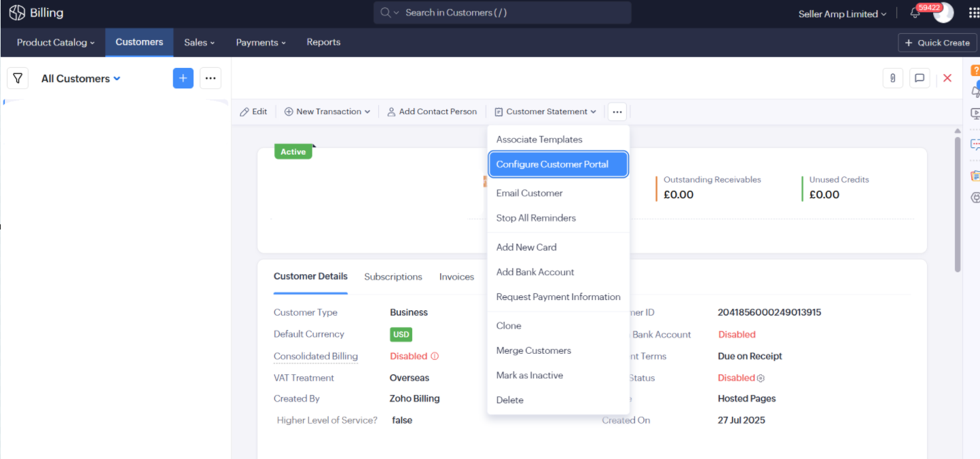Choose Merge Customers from the menu
The image size is (980, 459).
tap(533, 350)
